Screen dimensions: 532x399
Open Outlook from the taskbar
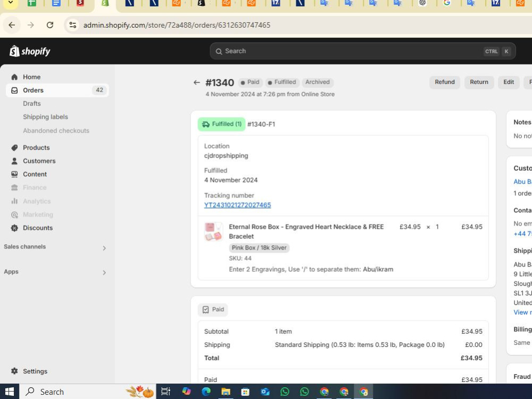(x=265, y=392)
